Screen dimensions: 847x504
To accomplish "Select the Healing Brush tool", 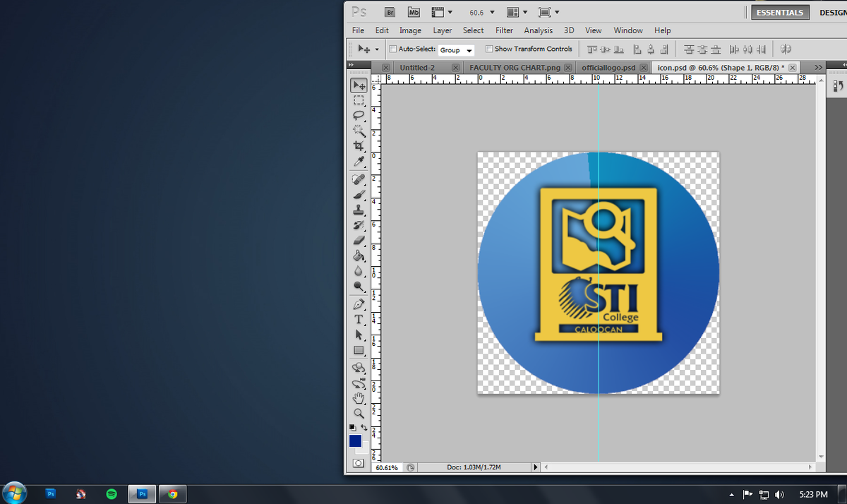I will pos(359,179).
